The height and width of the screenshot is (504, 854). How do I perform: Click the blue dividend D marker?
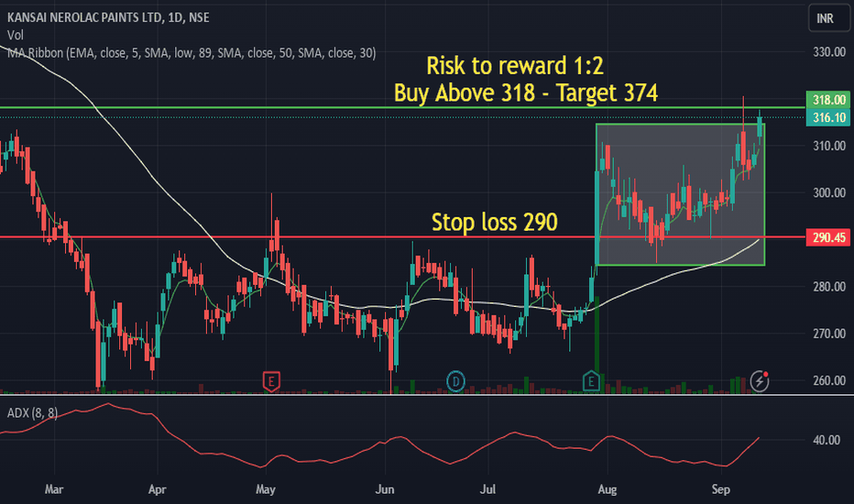[455, 381]
